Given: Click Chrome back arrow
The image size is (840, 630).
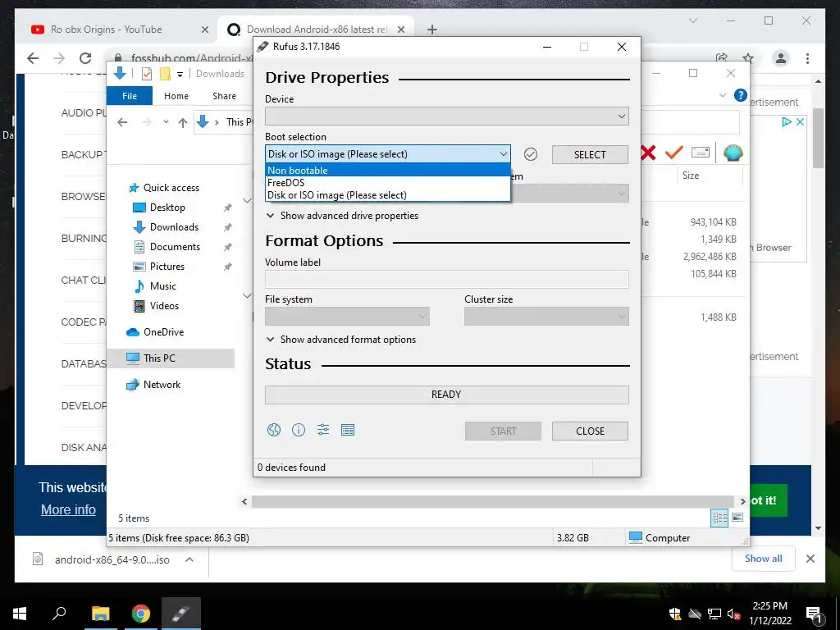Looking at the screenshot, I should [33, 58].
